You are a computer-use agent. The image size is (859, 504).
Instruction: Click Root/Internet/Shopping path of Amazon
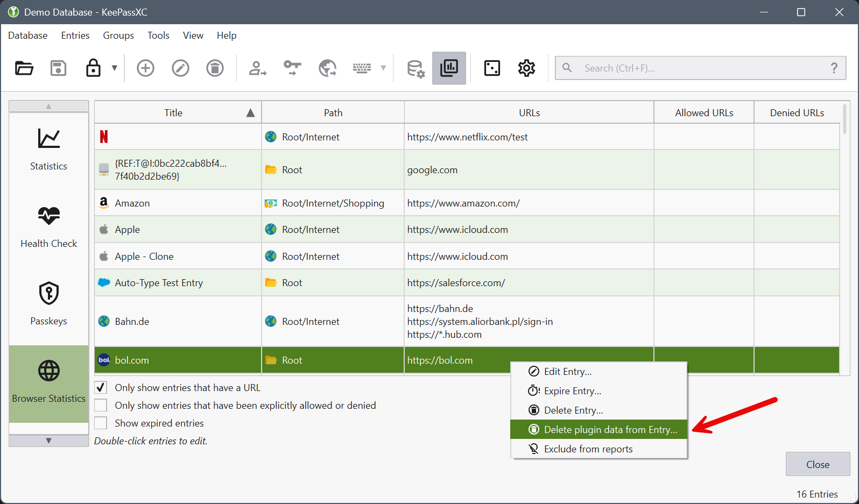(x=333, y=203)
